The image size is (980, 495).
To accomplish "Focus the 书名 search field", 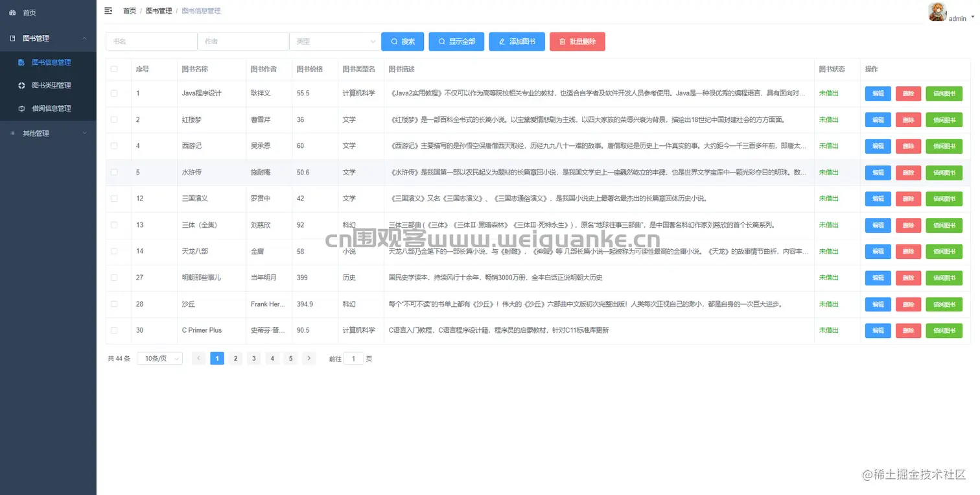I will pos(152,42).
